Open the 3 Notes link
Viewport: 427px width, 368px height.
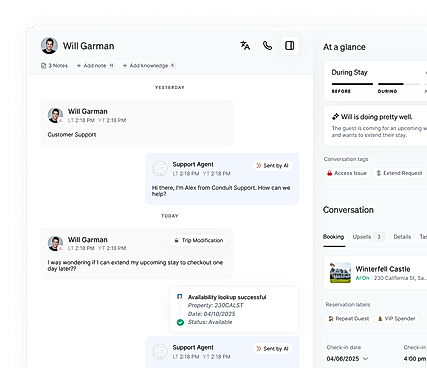(54, 66)
